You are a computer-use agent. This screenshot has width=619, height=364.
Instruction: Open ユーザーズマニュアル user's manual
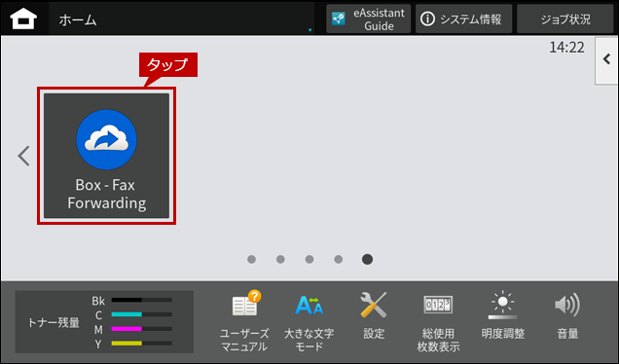coord(244,321)
